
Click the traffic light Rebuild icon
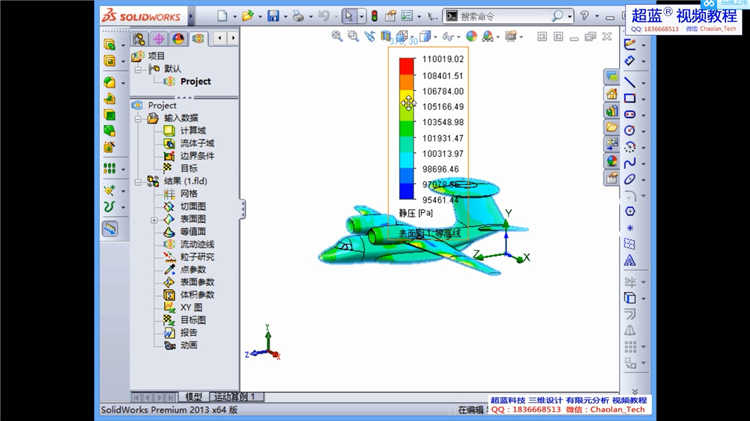click(375, 16)
